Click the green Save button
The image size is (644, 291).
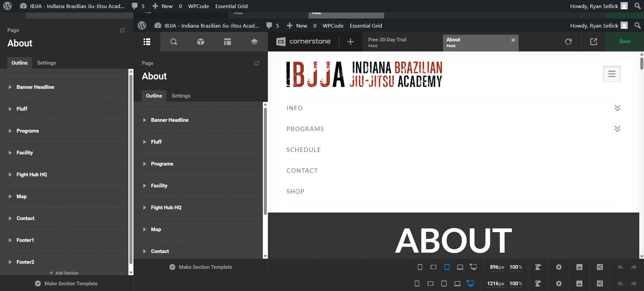[625, 41]
